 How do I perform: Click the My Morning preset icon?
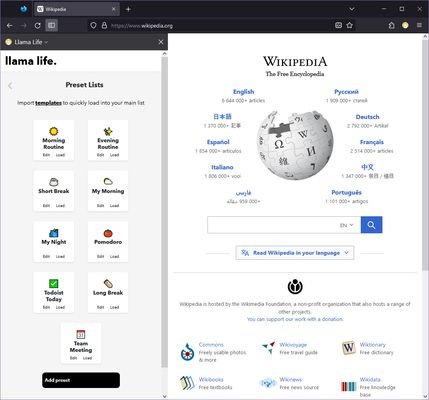[108, 182]
